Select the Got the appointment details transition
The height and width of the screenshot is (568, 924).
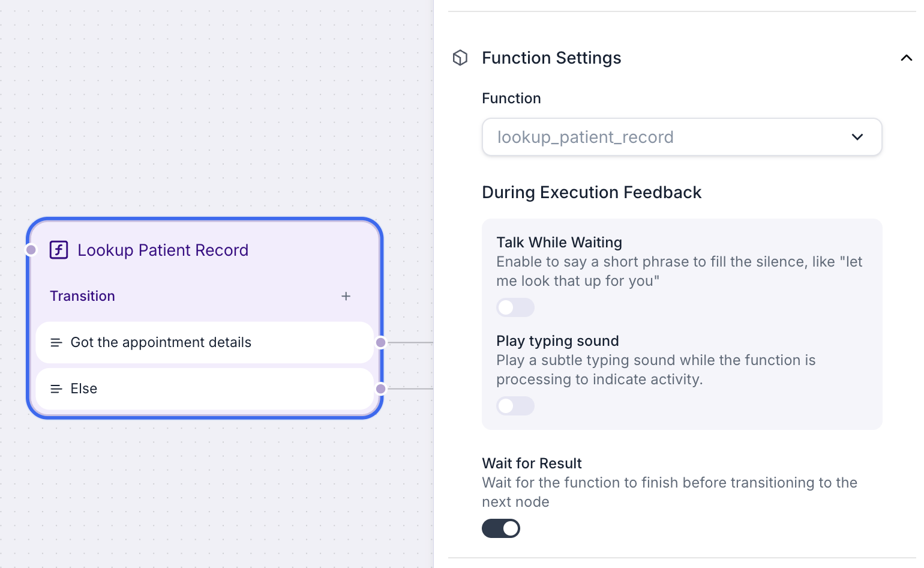pos(205,342)
